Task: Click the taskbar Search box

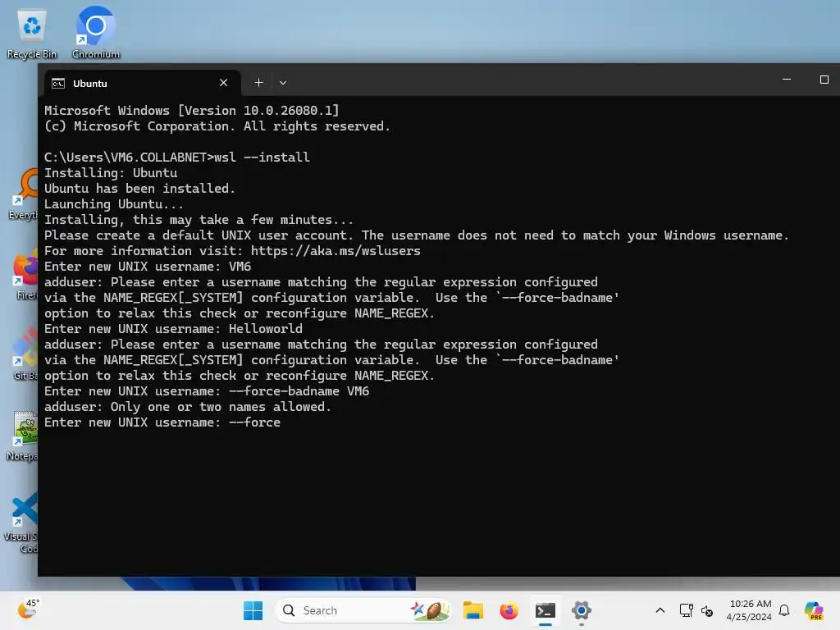Action: click(x=363, y=610)
